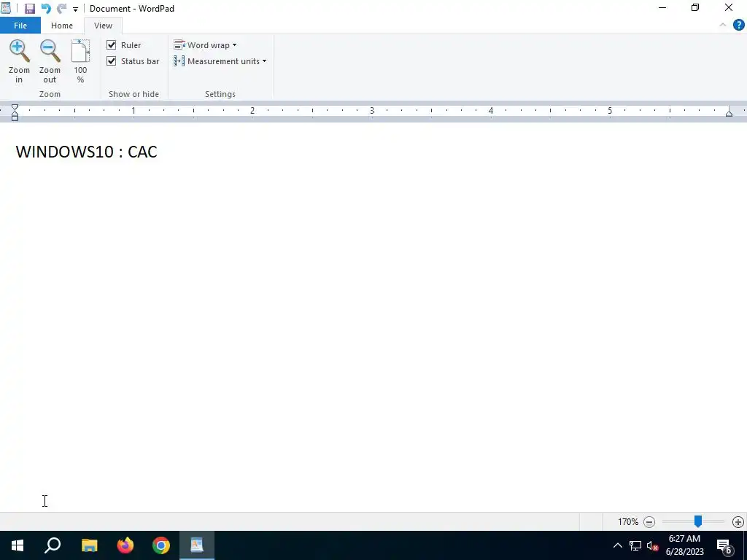Uncheck the Status bar checkbox

[112, 61]
